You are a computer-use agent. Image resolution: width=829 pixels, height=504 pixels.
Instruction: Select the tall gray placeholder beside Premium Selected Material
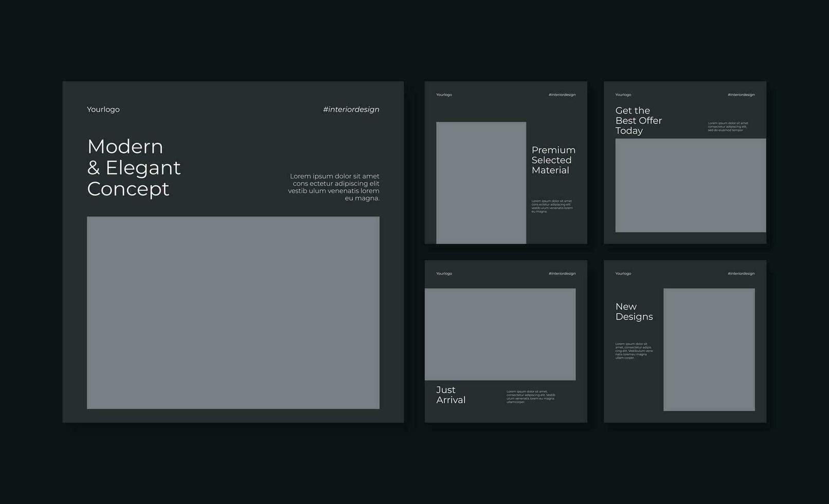(481, 183)
